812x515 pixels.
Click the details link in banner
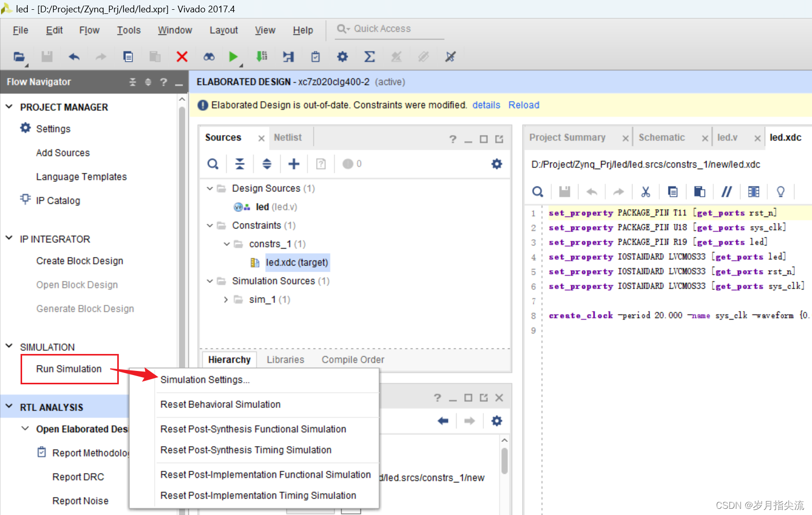[x=486, y=105]
